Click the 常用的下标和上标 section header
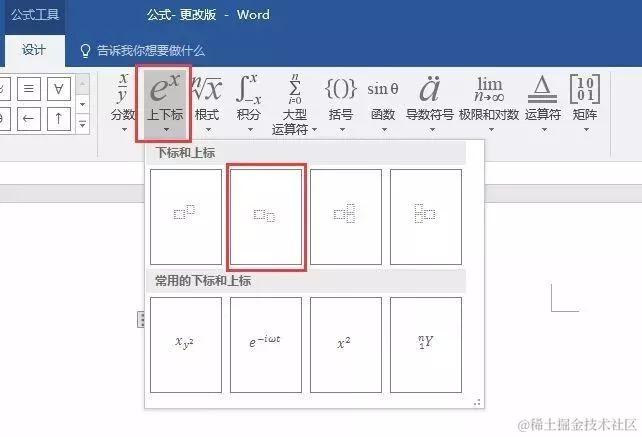The height and width of the screenshot is (437, 642). click(x=307, y=281)
